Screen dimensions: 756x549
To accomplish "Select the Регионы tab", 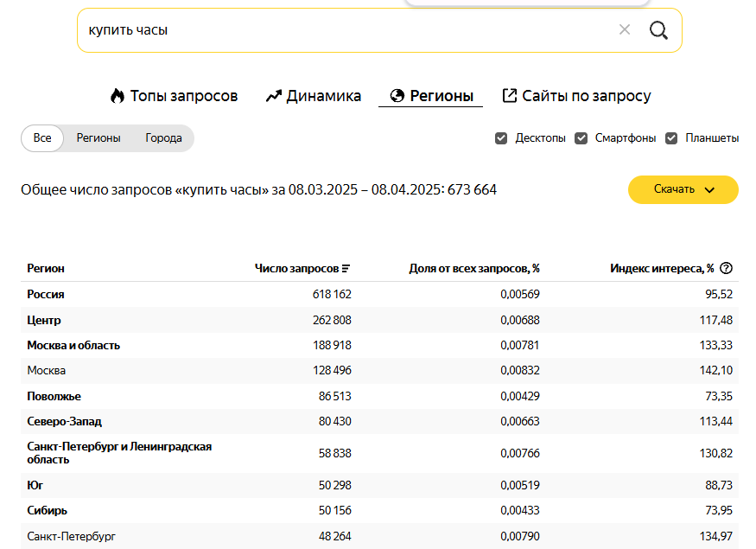I will pos(431,96).
